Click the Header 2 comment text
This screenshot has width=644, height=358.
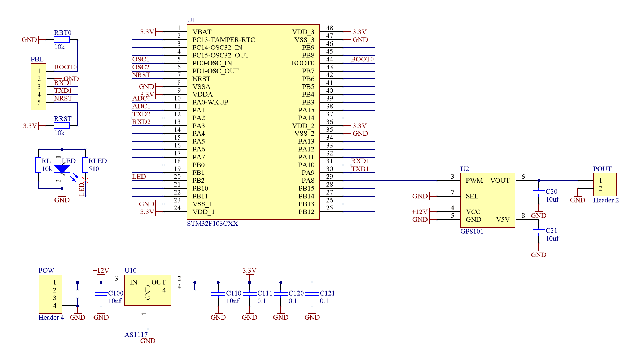tap(606, 200)
